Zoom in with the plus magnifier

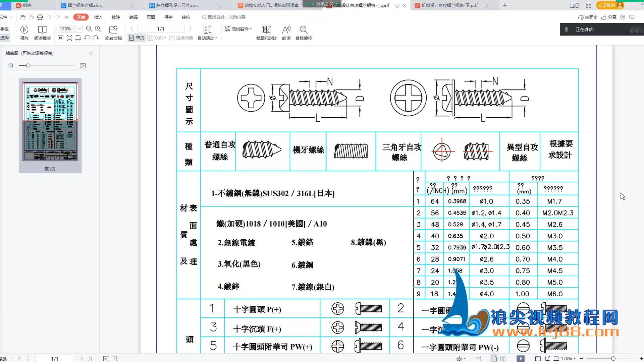tap(98, 29)
